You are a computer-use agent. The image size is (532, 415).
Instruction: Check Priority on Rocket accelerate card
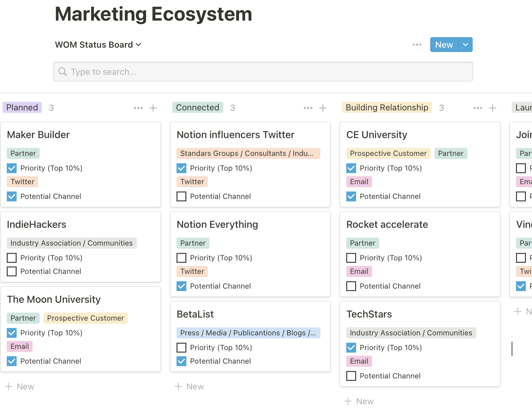coord(351,258)
